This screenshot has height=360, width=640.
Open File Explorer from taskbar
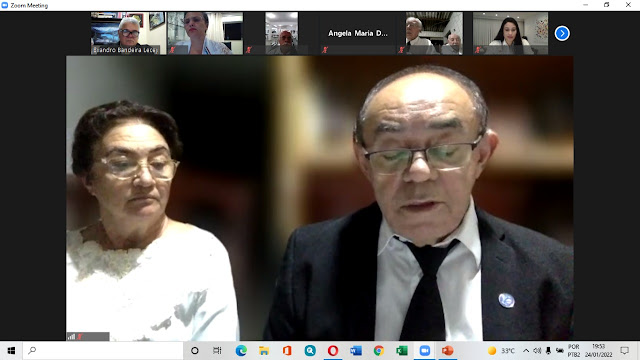click(264, 351)
